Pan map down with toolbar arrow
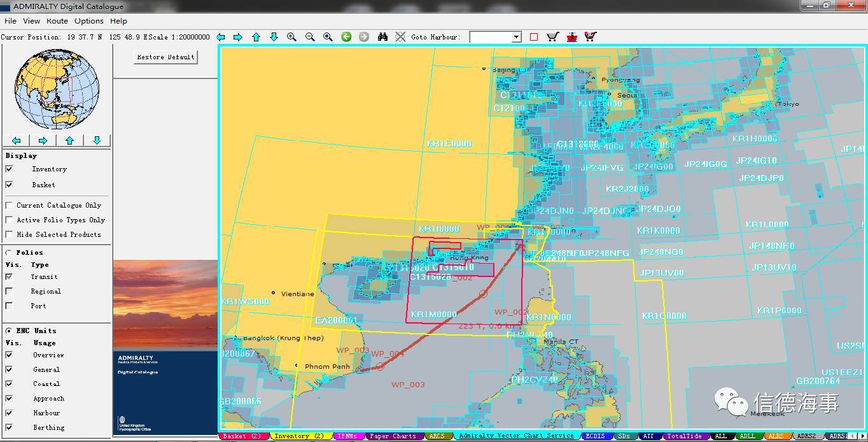 click(x=274, y=37)
